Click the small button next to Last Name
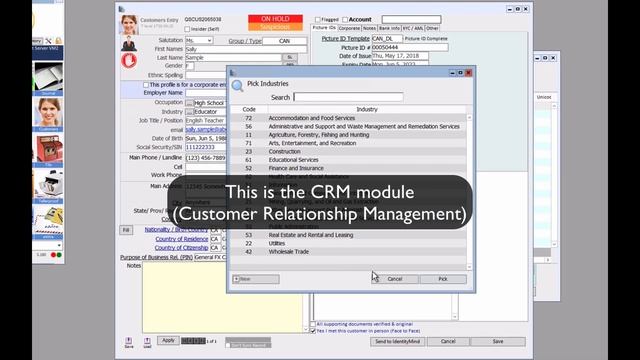 (x=290, y=58)
